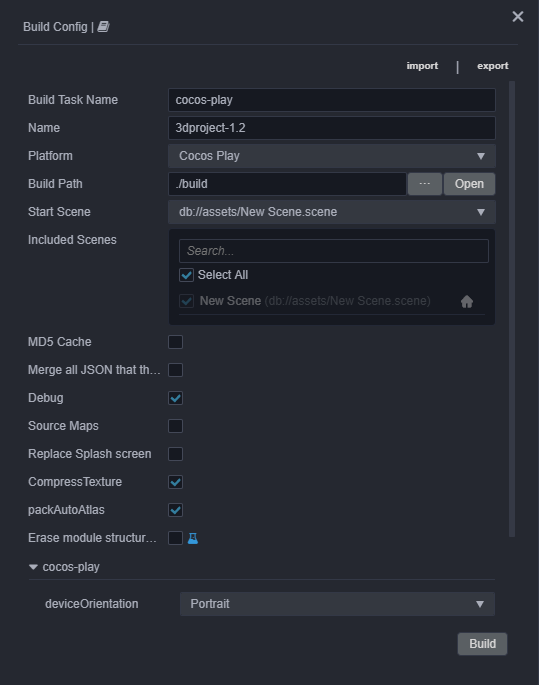Screen dimensions: 539x685
Task: Enable Replace Splash screen checkbox
Action: [176, 454]
